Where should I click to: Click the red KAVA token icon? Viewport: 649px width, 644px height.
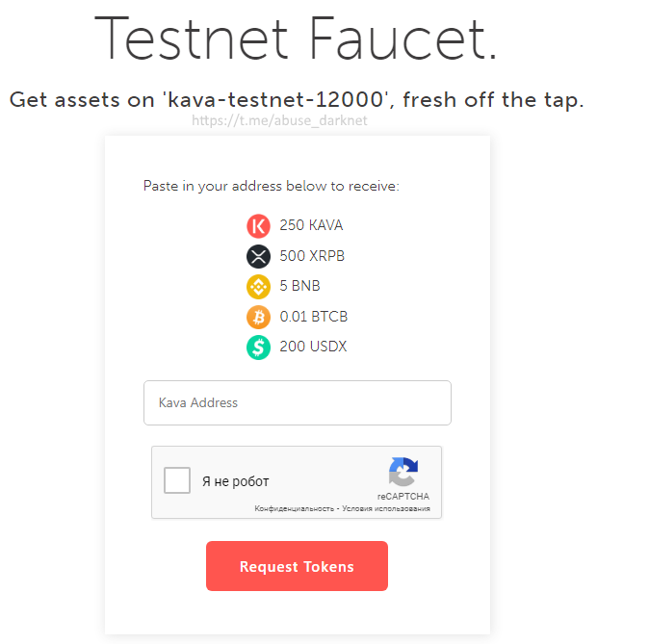point(258,226)
